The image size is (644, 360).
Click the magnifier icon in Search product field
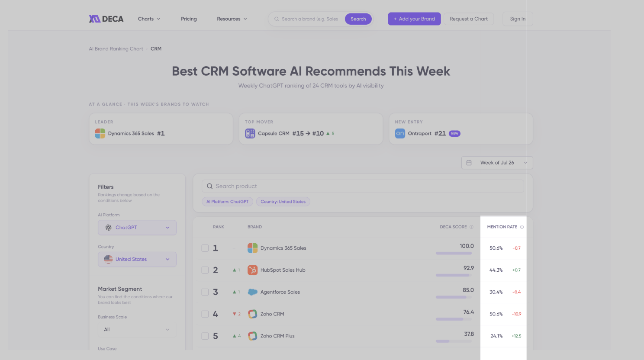pyautogui.click(x=209, y=186)
